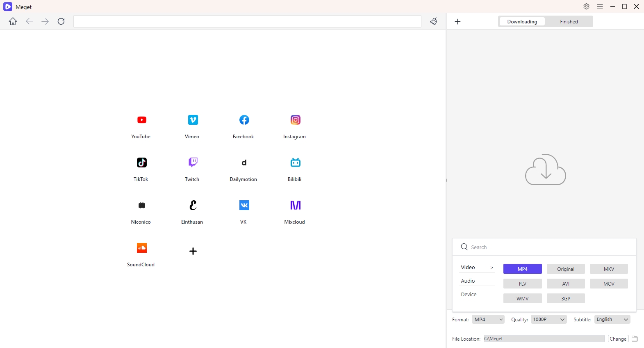
Task: Open the Instagram shortcut
Action: click(x=295, y=127)
